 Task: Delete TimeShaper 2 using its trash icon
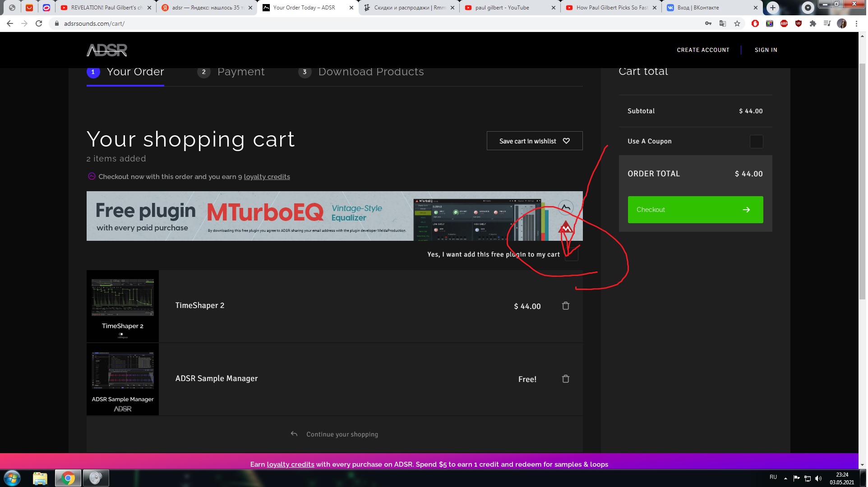[567, 306]
